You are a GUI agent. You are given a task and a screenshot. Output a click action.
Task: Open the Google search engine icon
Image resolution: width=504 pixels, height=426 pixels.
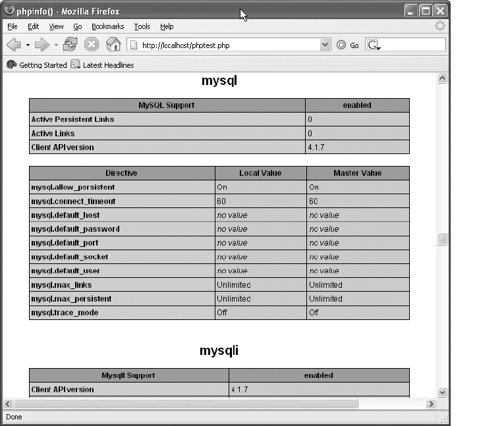(374, 45)
